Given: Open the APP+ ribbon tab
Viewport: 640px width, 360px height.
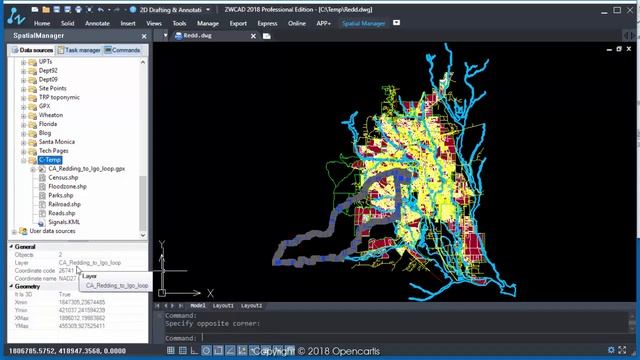Looking at the screenshot, I should [x=324, y=23].
